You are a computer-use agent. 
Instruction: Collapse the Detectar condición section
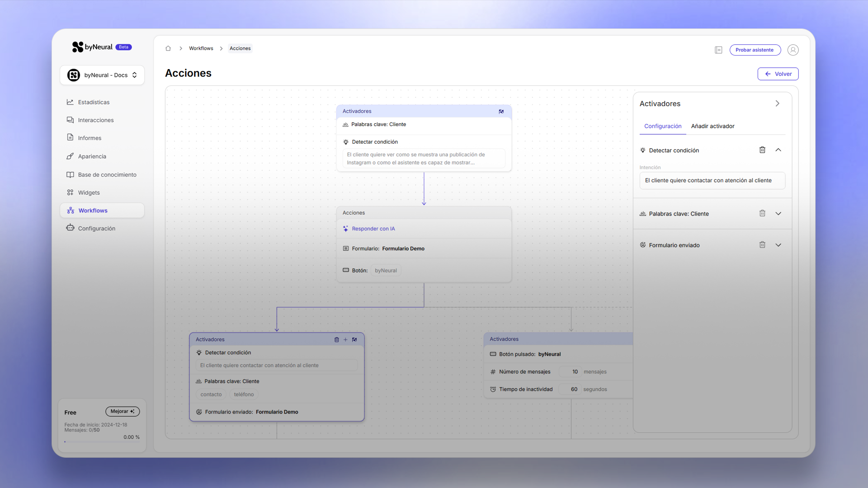tap(778, 150)
